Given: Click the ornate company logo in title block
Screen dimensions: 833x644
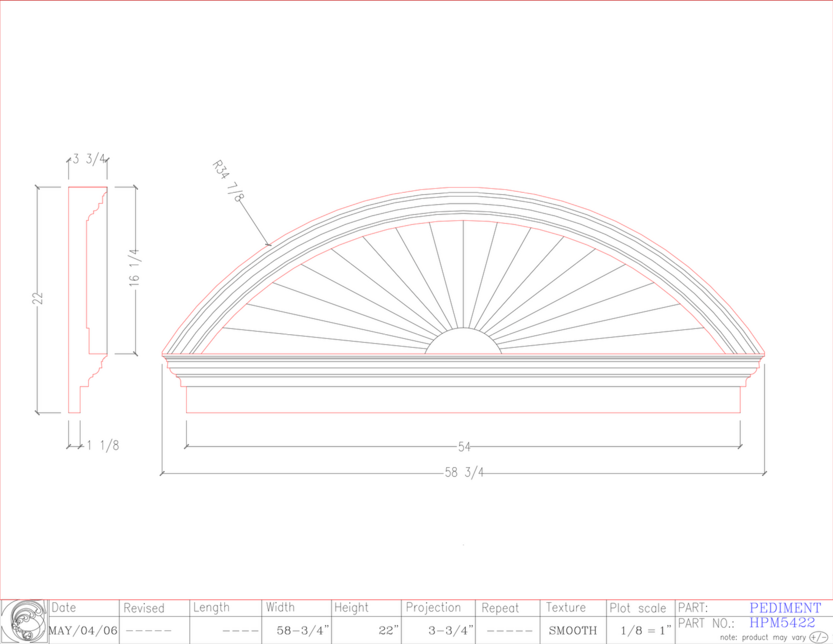Looking at the screenshot, I should (24, 621).
